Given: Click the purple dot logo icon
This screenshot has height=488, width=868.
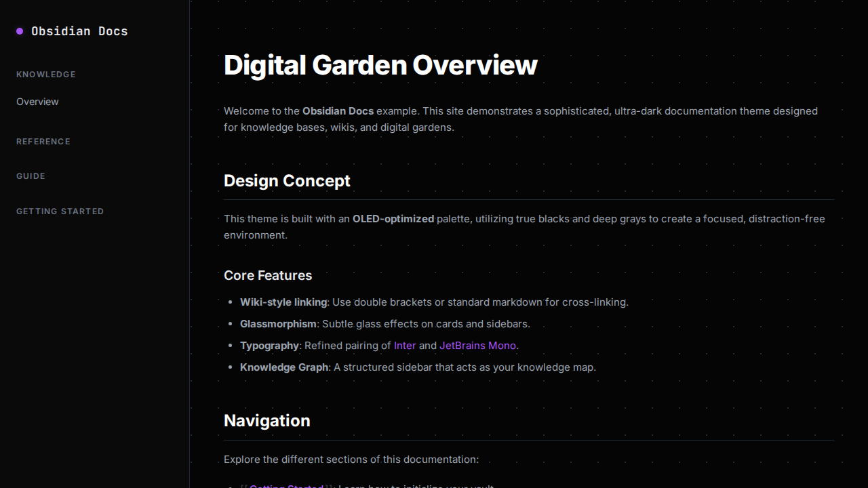Looking at the screenshot, I should 20,31.
